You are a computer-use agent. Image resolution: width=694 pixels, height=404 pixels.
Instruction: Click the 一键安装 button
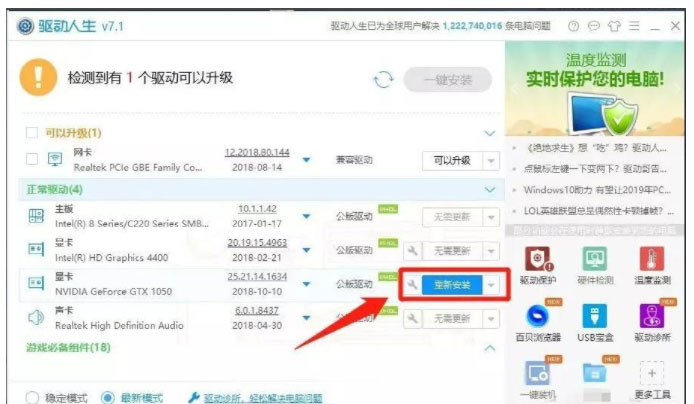[x=447, y=80]
